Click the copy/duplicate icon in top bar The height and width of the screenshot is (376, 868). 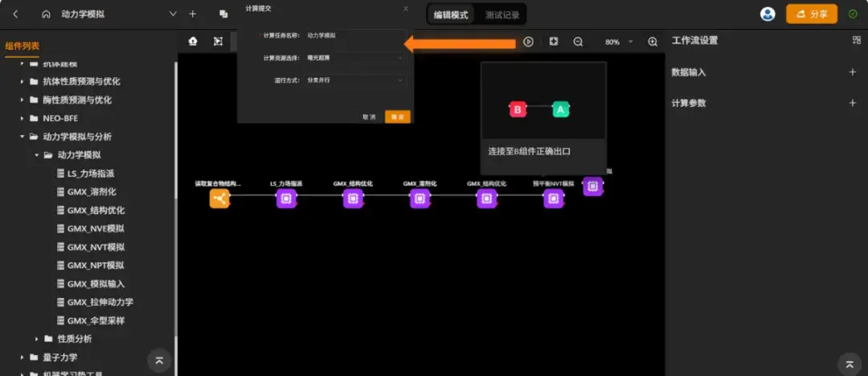click(223, 14)
